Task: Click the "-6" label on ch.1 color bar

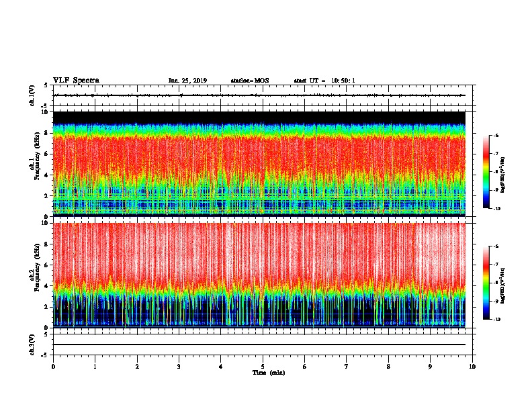Action: point(496,136)
